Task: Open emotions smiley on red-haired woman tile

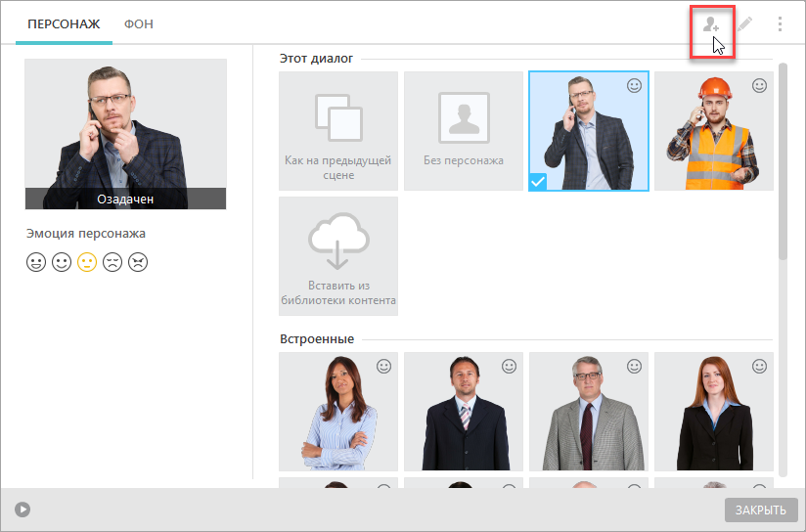Action: [x=760, y=366]
